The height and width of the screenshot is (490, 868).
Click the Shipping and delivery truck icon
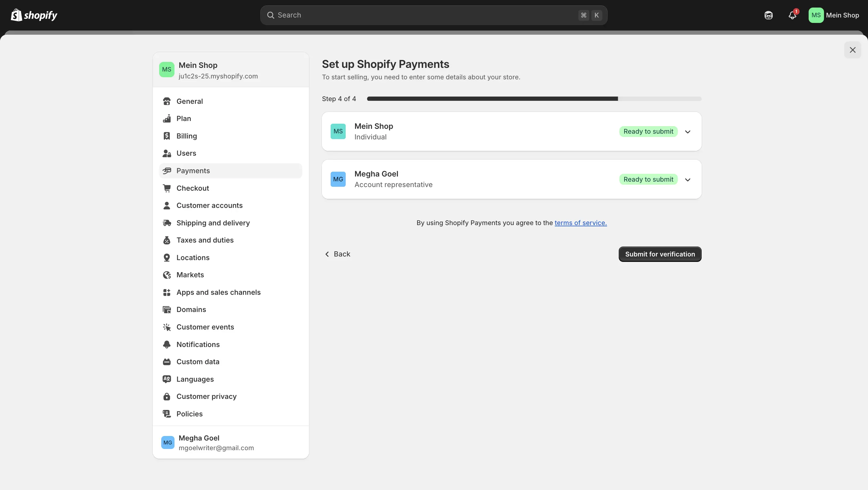point(167,223)
